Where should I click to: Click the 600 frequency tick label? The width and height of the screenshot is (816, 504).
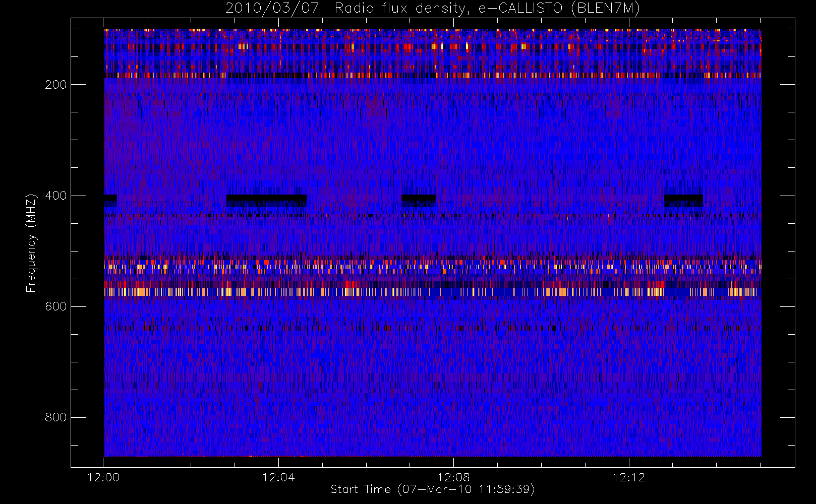click(x=56, y=306)
